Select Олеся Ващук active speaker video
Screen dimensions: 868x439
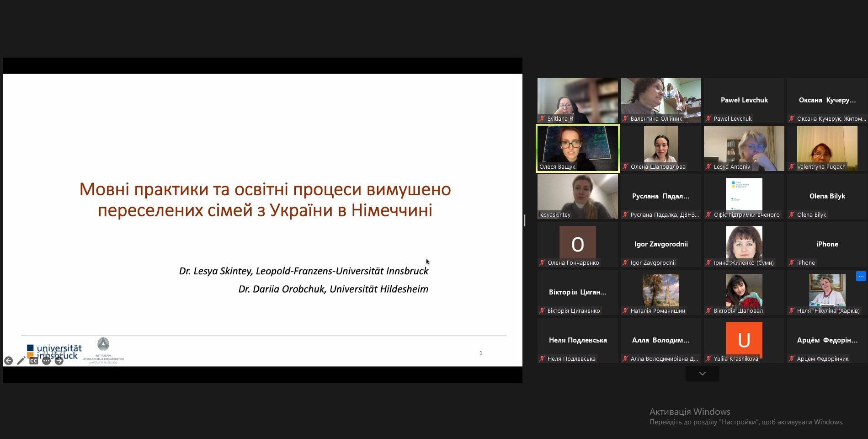577,148
